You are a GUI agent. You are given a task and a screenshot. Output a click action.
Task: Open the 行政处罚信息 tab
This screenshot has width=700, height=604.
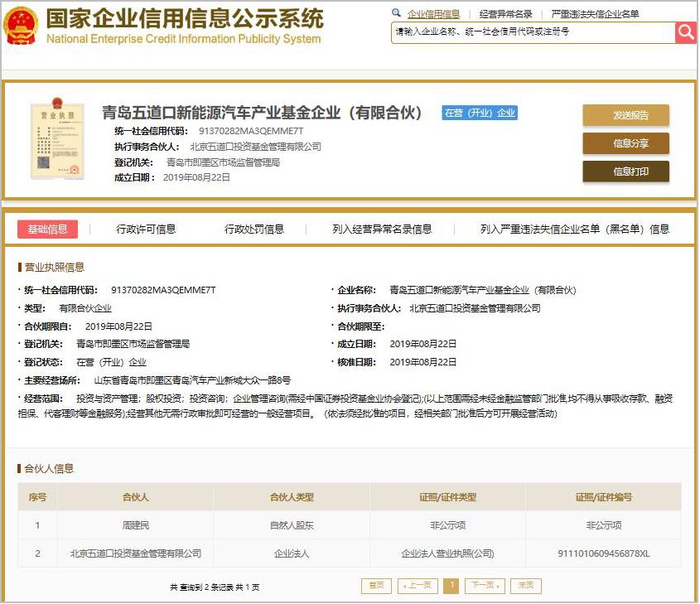coord(254,230)
